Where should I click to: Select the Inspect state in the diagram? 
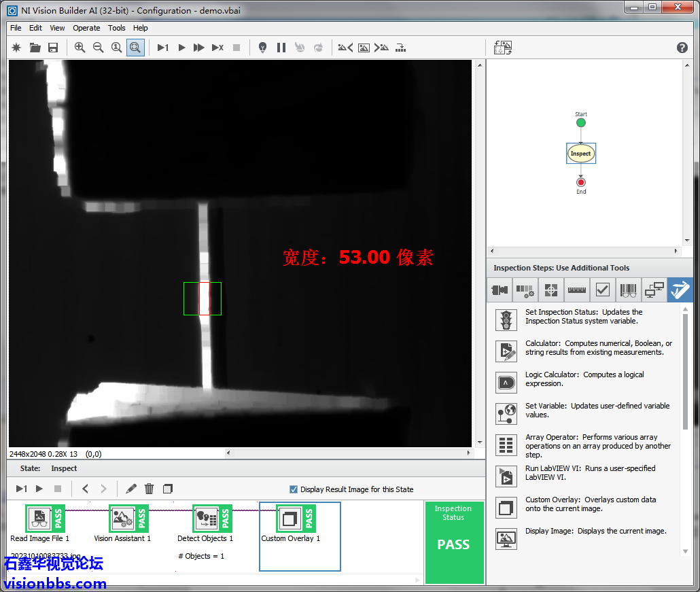point(580,154)
